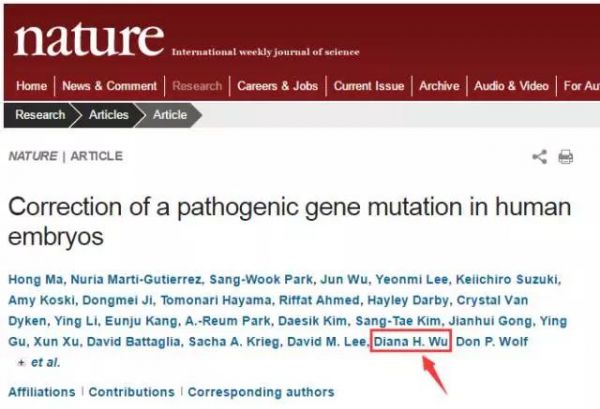This screenshot has width=600, height=409.
Task: Click author Don P. Wolf
Action: 492,341
